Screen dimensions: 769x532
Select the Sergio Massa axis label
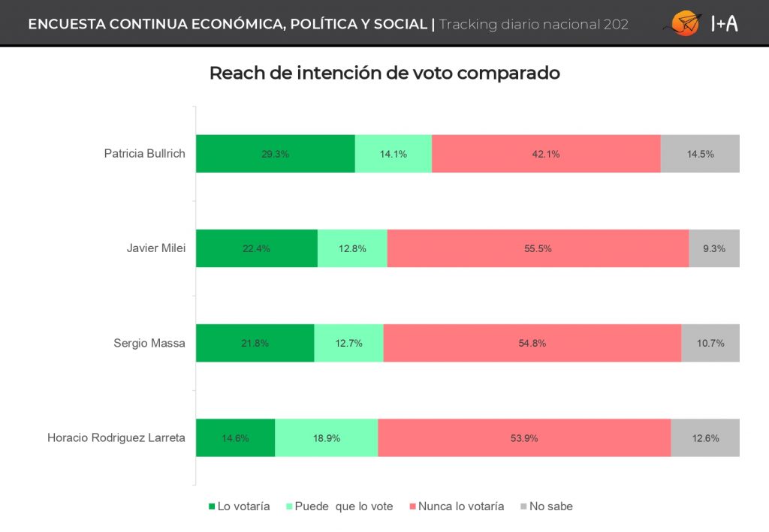point(149,343)
